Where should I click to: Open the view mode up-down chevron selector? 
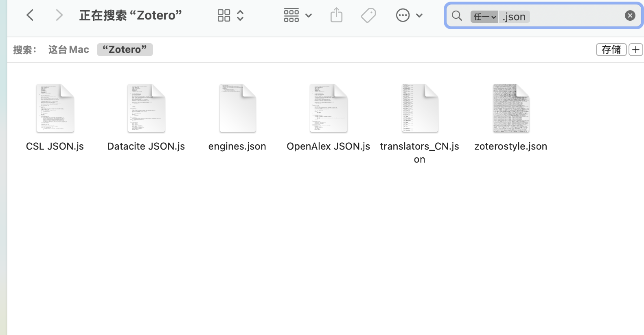click(x=240, y=15)
